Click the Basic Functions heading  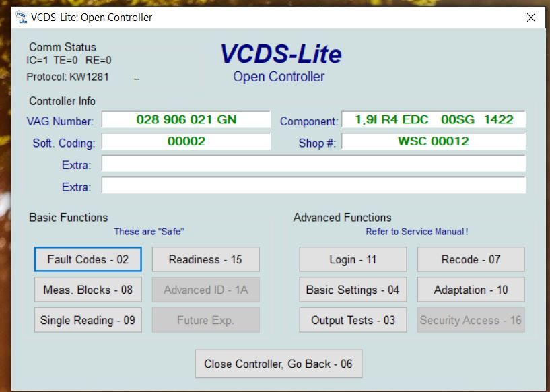point(69,218)
